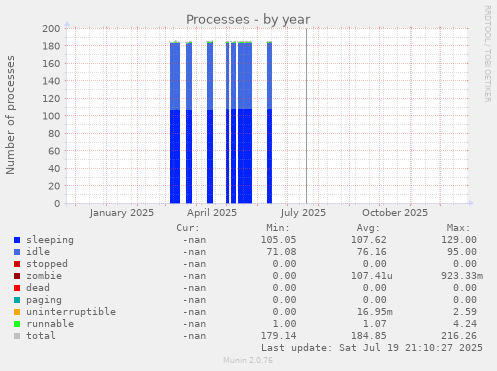
Task: Click the 'runnable' legend label
Action: point(50,324)
